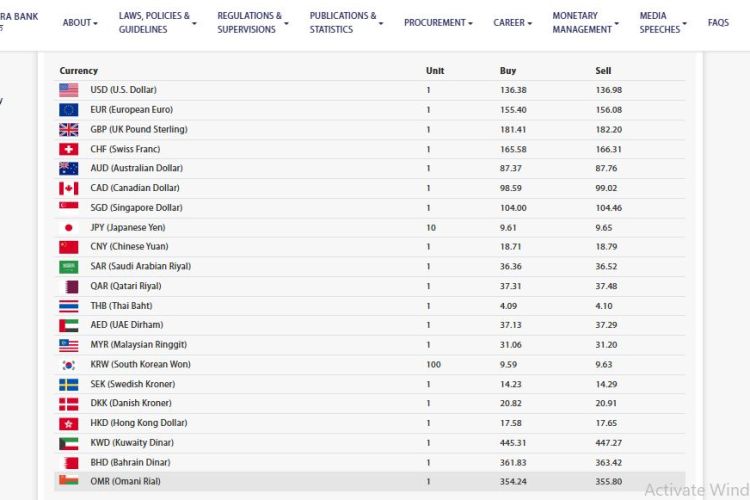Screen dimensions: 750x500
Task: Click the Kuwait flag icon
Action: pyautogui.click(x=68, y=444)
